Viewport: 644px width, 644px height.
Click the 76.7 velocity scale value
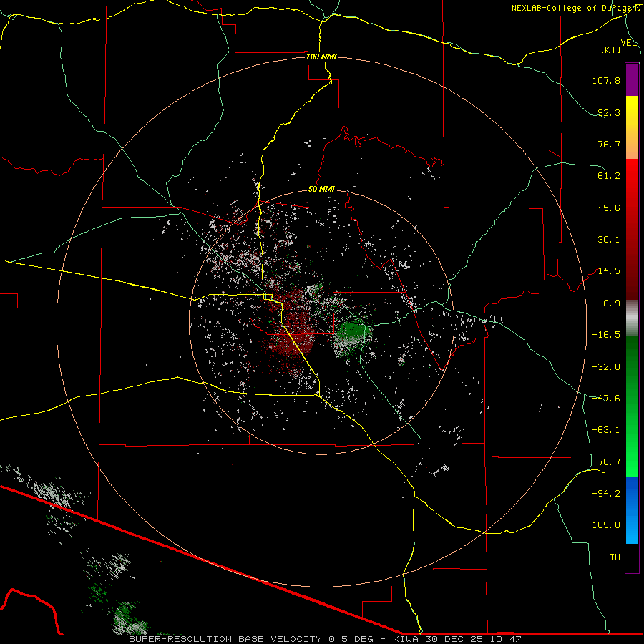point(609,144)
